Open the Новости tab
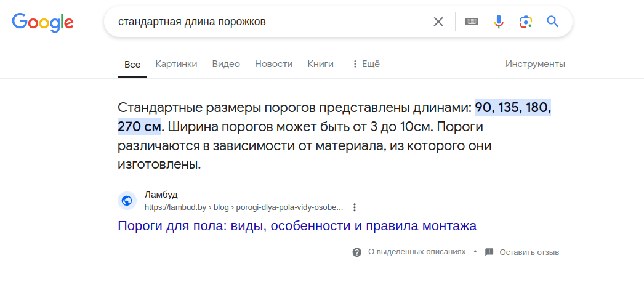644x290 pixels. pyautogui.click(x=273, y=64)
